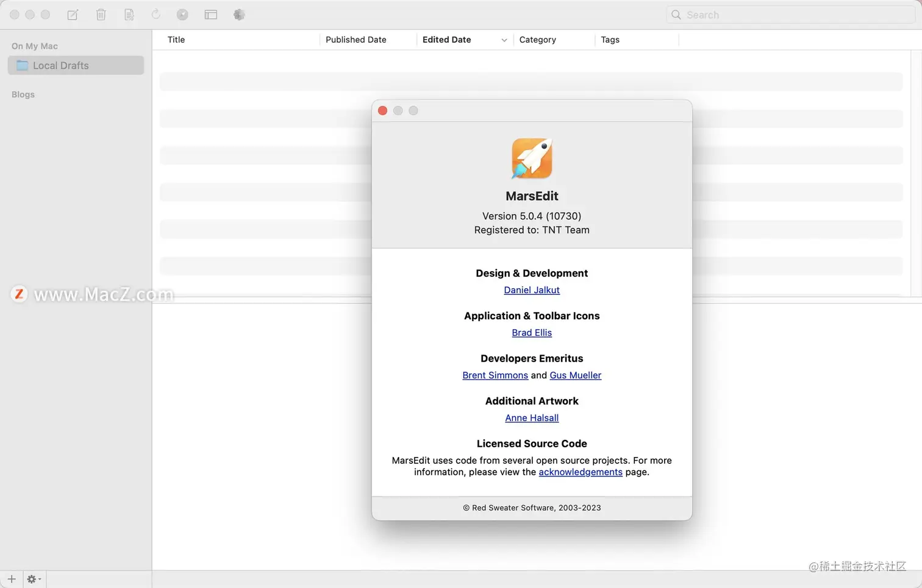The image size is (922, 588).
Task: Click the "Version 5.0.4 (10730)" text
Action: [x=532, y=216]
